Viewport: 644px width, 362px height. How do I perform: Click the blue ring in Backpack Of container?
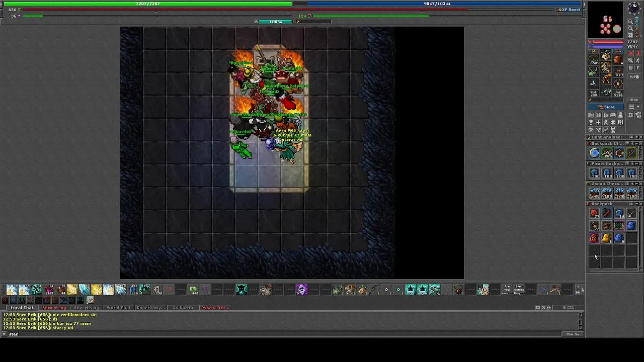pyautogui.click(x=595, y=152)
